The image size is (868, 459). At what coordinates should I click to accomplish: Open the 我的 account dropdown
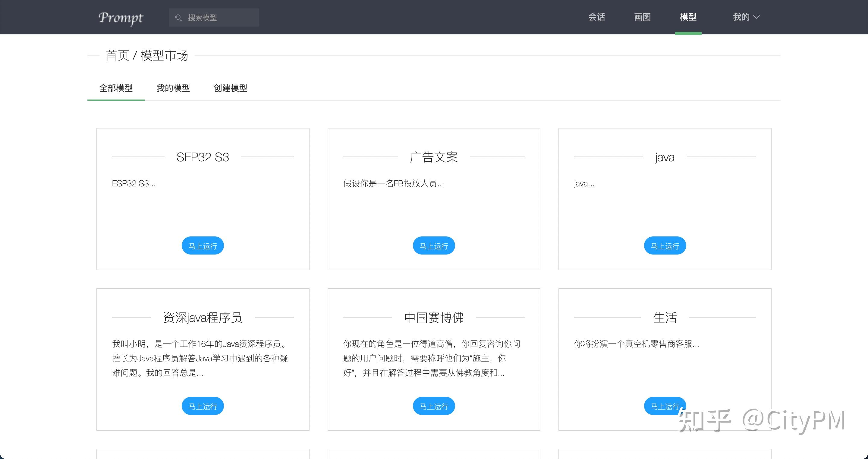741,17
